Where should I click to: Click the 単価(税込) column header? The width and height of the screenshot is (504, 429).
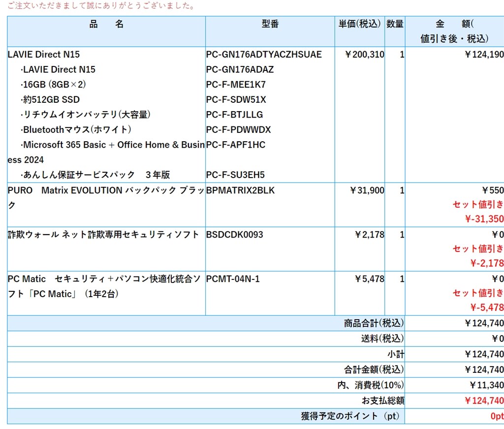(359, 24)
